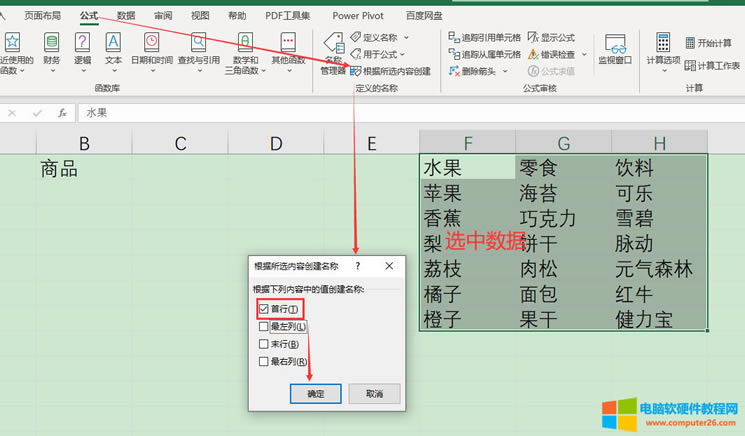Click 公式求值 (Evaluate Formula)

[552, 71]
